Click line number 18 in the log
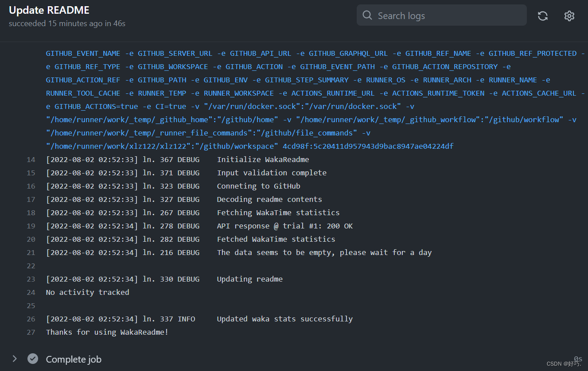Screen dimensions: 588x371 [x=31, y=213]
